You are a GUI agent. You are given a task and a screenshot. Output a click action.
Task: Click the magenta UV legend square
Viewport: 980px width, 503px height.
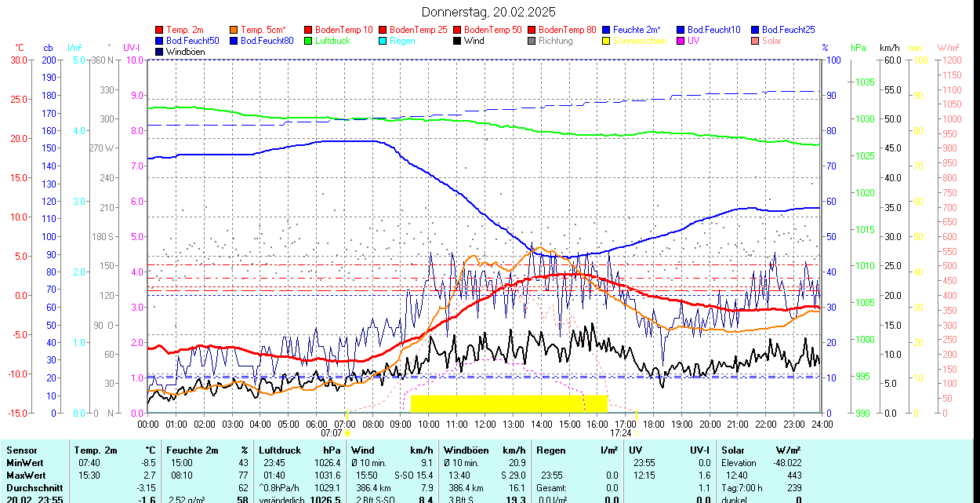pos(681,41)
